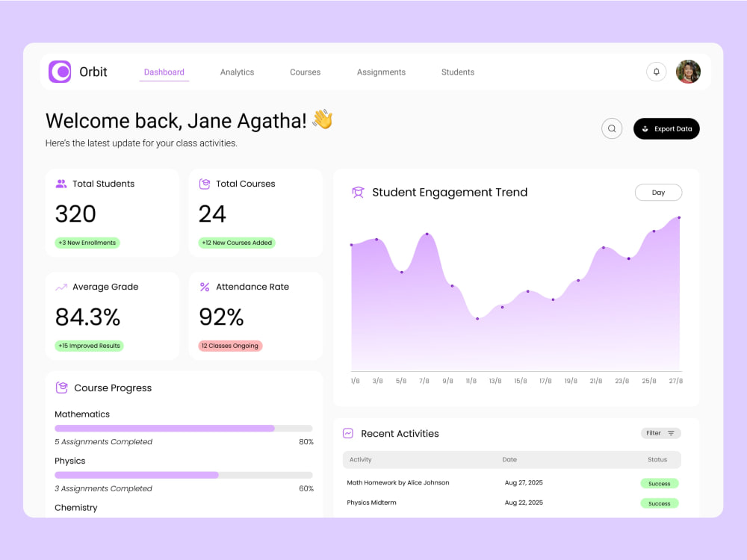Click the 24 total courses value
747x560 pixels.
pos(212,214)
